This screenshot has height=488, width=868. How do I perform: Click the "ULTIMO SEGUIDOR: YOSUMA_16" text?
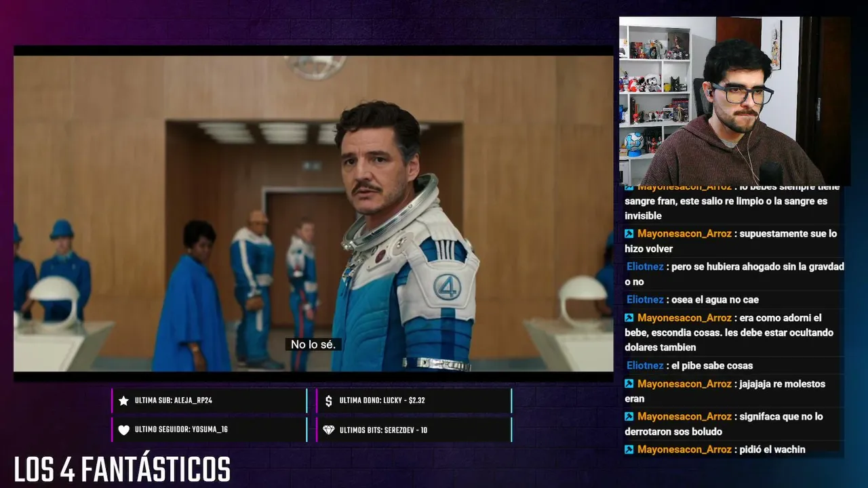tap(181, 430)
